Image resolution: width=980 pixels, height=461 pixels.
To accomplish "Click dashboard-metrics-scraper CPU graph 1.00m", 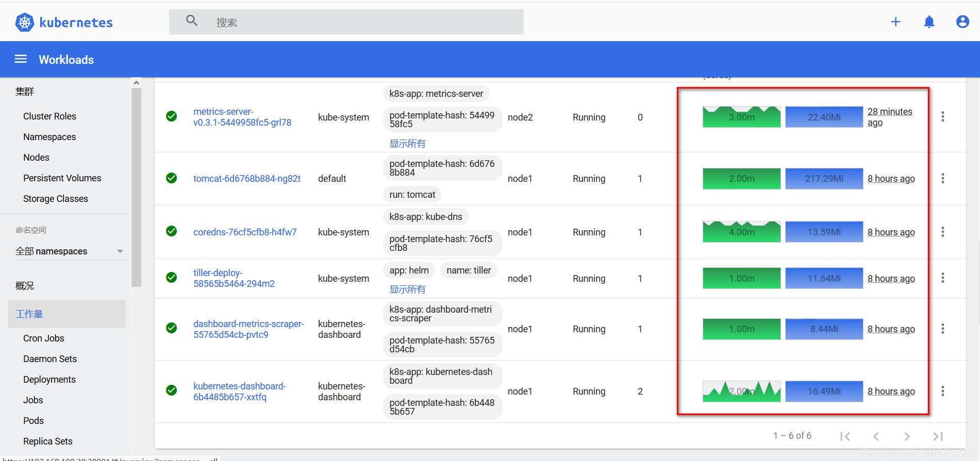I will tap(742, 329).
